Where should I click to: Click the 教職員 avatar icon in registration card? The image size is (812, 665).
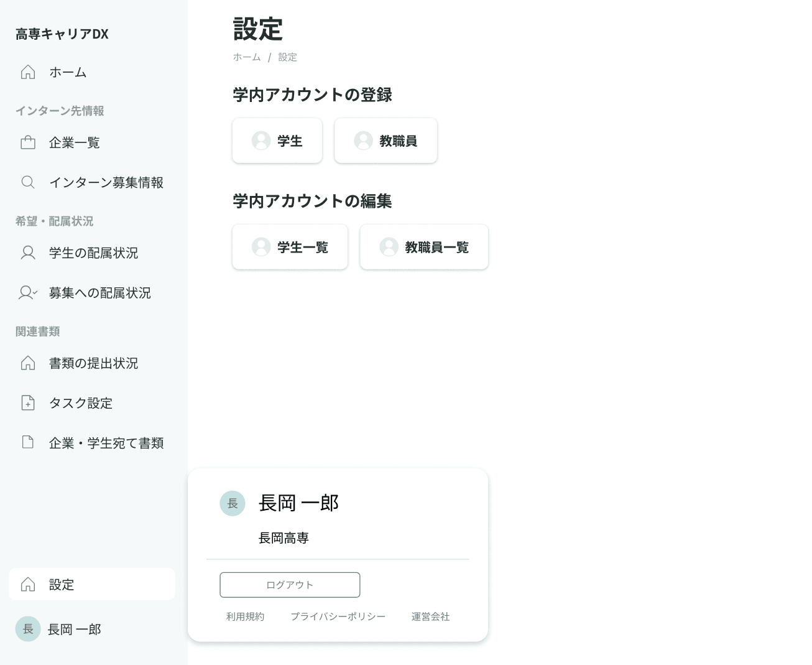tap(364, 140)
